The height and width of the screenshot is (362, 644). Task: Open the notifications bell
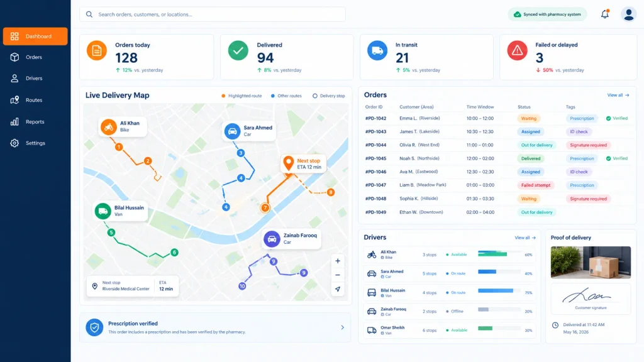click(x=604, y=14)
